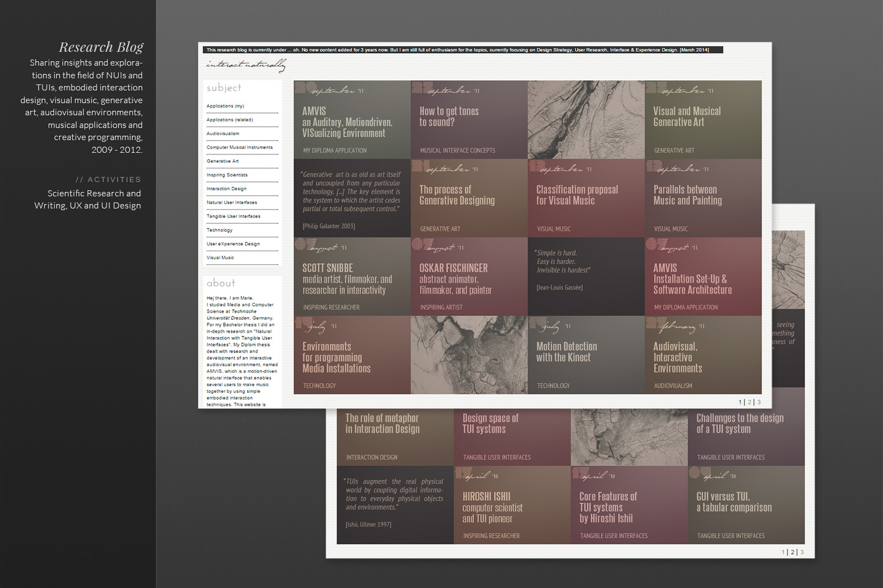Image resolution: width=883 pixels, height=588 pixels.
Task: Open 'Classification proposal for Visual Music' post
Action: [586, 198]
